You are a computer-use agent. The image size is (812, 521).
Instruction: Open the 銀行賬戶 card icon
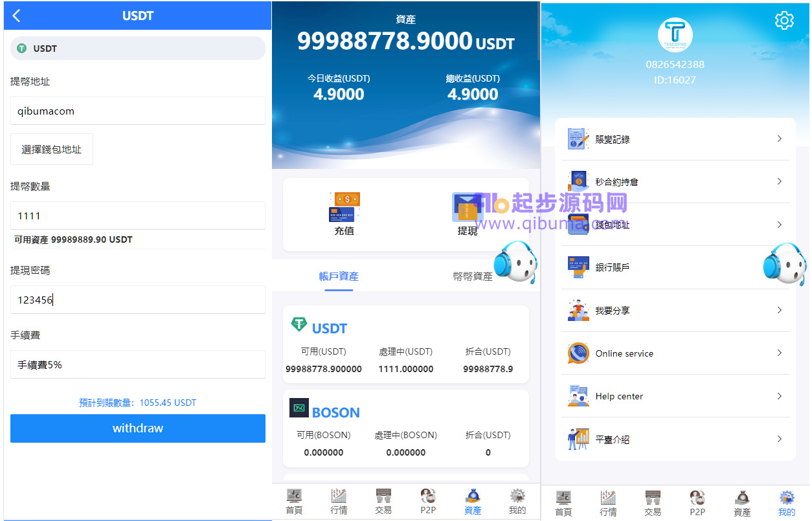click(x=578, y=267)
